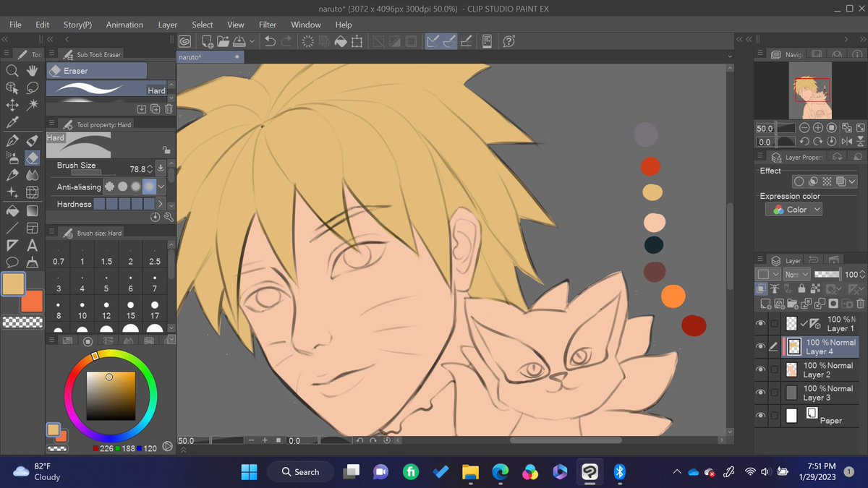Image resolution: width=868 pixels, height=488 pixels.
Task: Open File Explorer from the taskbar
Action: pyautogui.click(x=471, y=472)
